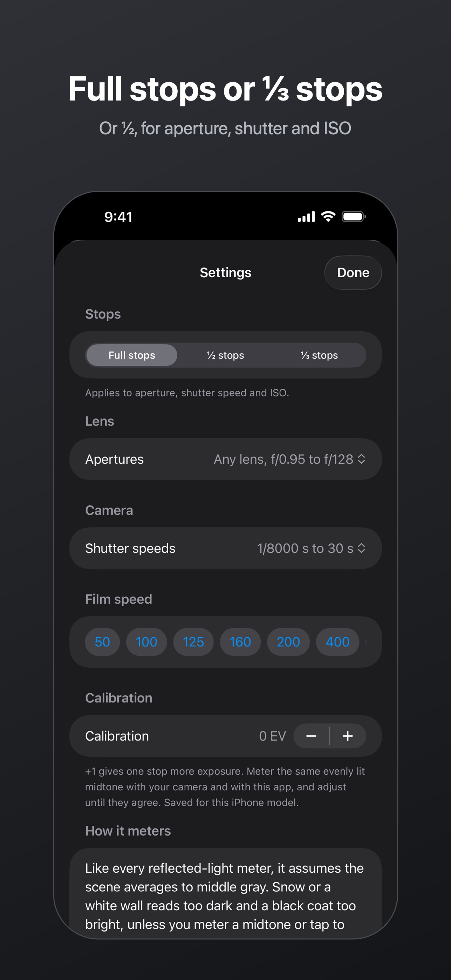Click the "Like every reflected-light meter" paragraph
Screen dimensions: 451x980
click(x=225, y=896)
